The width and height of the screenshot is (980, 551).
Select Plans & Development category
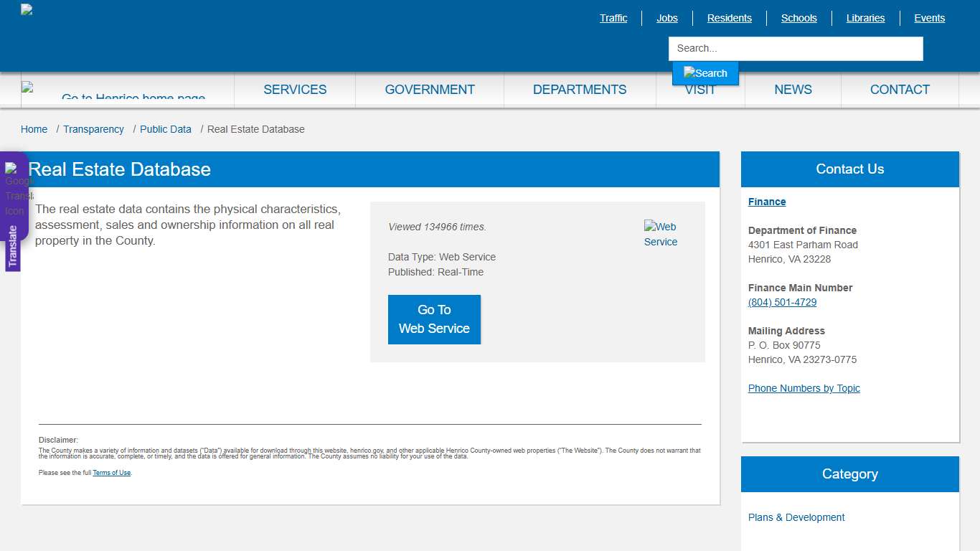796,517
